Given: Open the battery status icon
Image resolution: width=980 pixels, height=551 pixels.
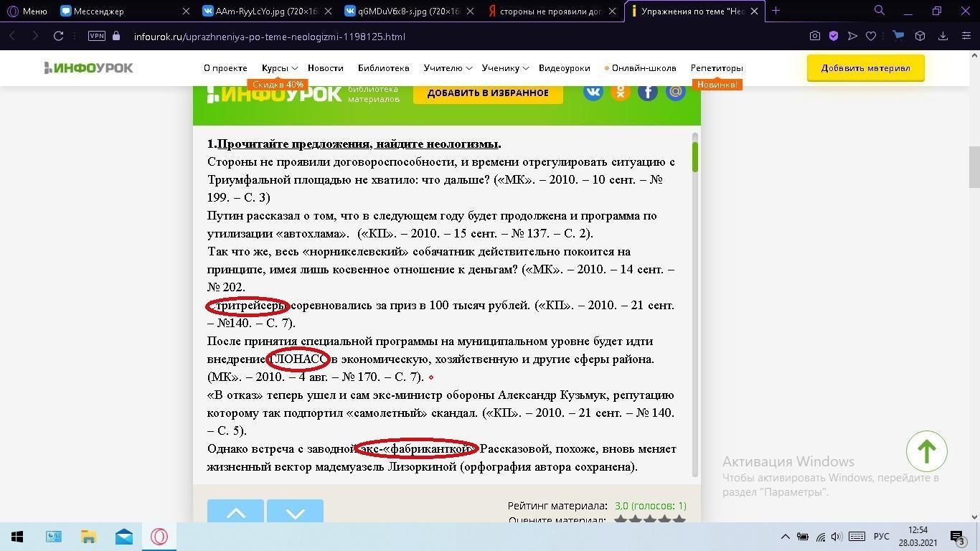Looking at the screenshot, I should point(803,537).
